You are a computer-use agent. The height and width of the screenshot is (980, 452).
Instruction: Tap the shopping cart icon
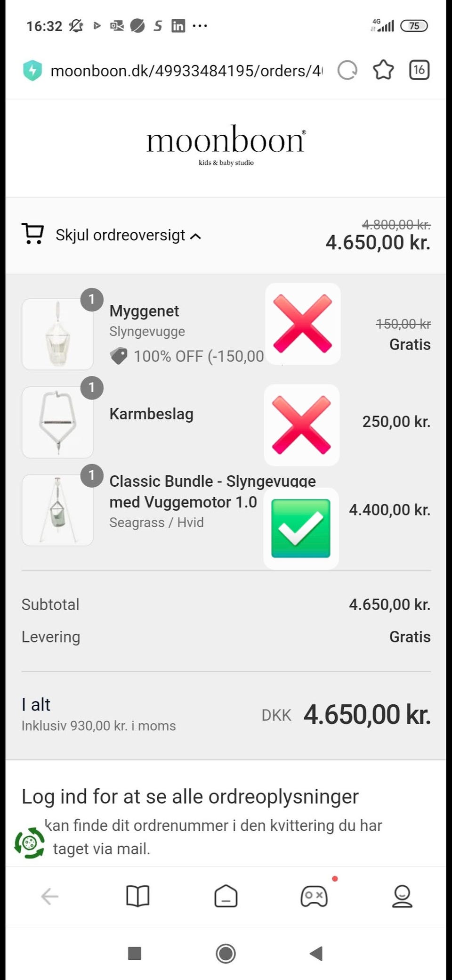[33, 234]
